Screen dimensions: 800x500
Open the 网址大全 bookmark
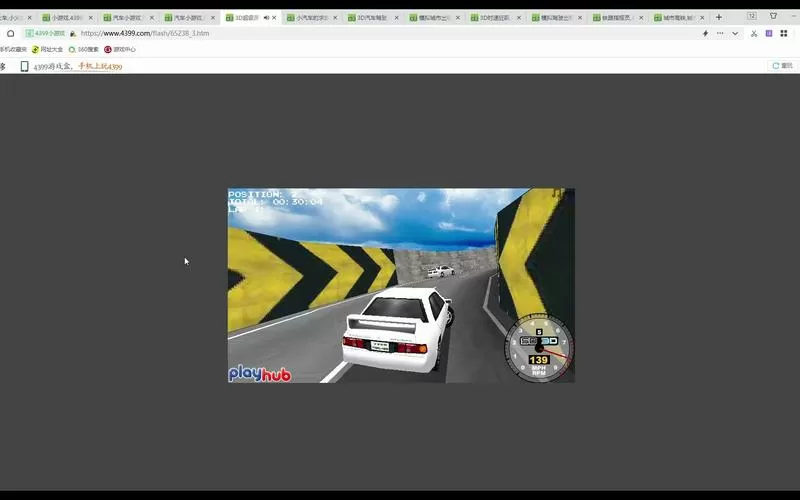point(47,49)
